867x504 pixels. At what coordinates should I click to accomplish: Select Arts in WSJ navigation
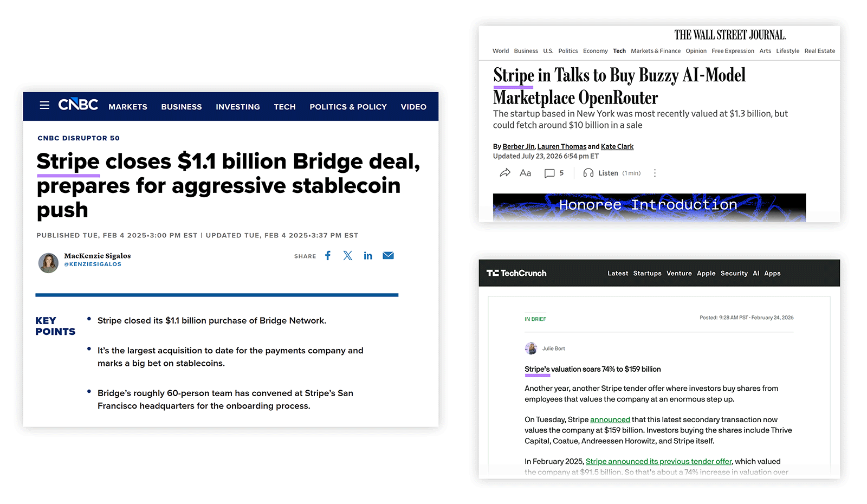(x=765, y=51)
